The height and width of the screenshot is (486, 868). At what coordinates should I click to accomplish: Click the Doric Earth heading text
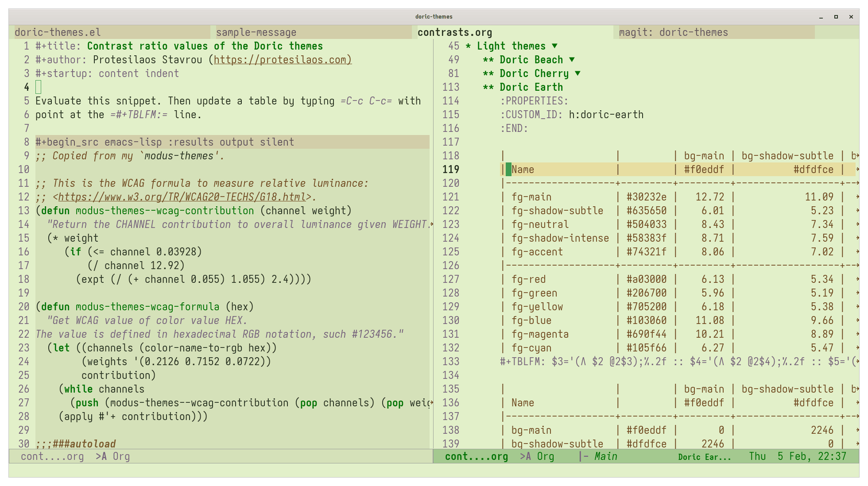point(531,87)
